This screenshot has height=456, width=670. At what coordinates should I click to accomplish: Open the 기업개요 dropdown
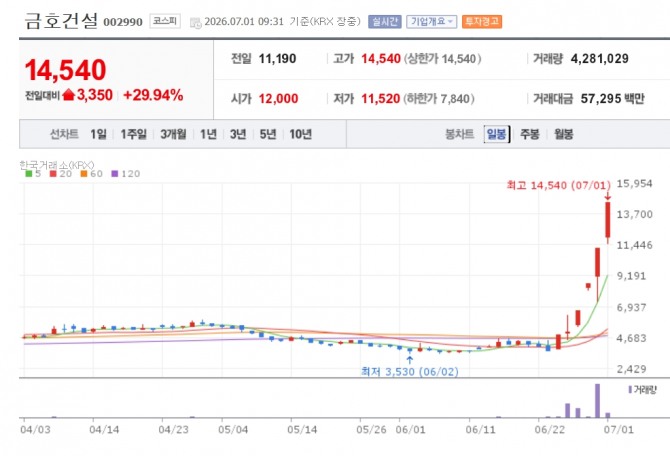tap(431, 21)
